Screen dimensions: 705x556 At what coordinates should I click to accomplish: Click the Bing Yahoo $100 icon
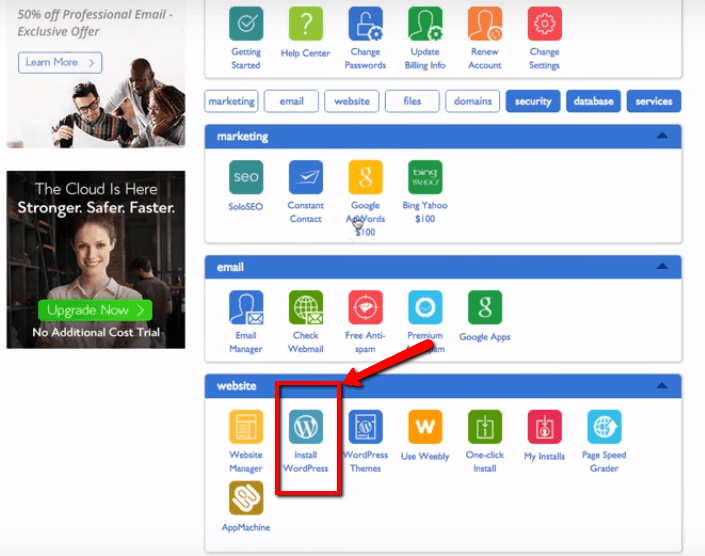point(425,177)
